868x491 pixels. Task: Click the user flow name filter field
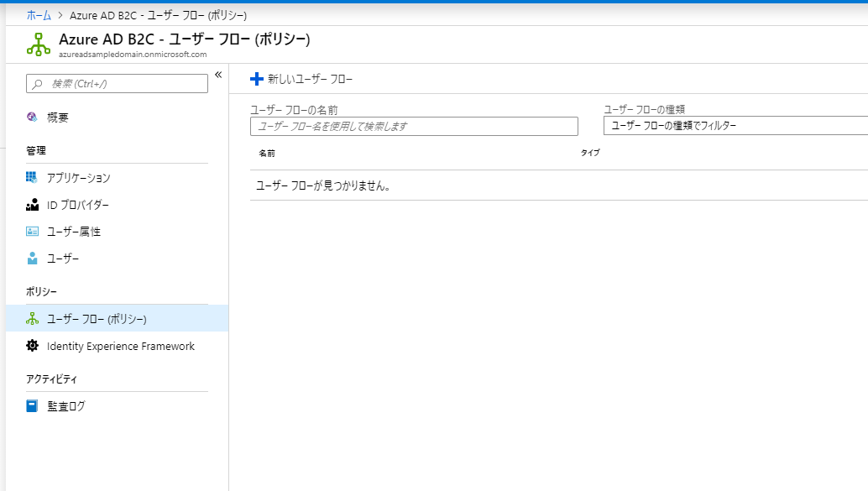pos(413,126)
